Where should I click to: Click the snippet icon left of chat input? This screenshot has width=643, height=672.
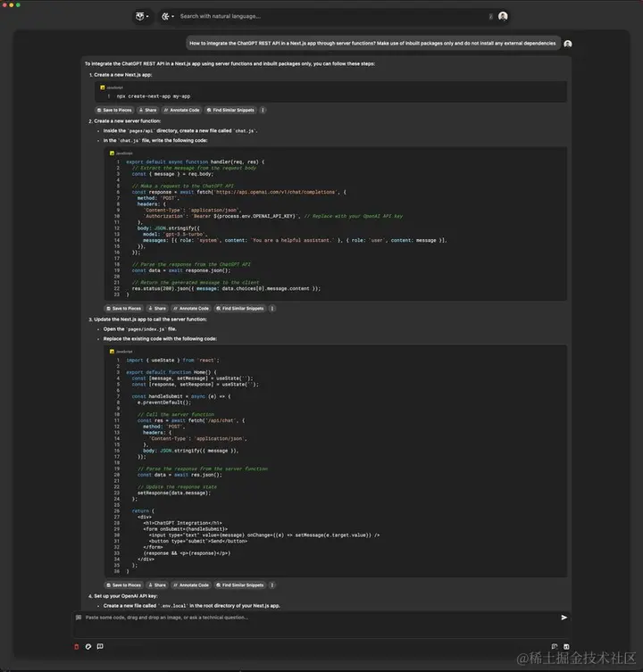pyautogui.click(x=79, y=618)
